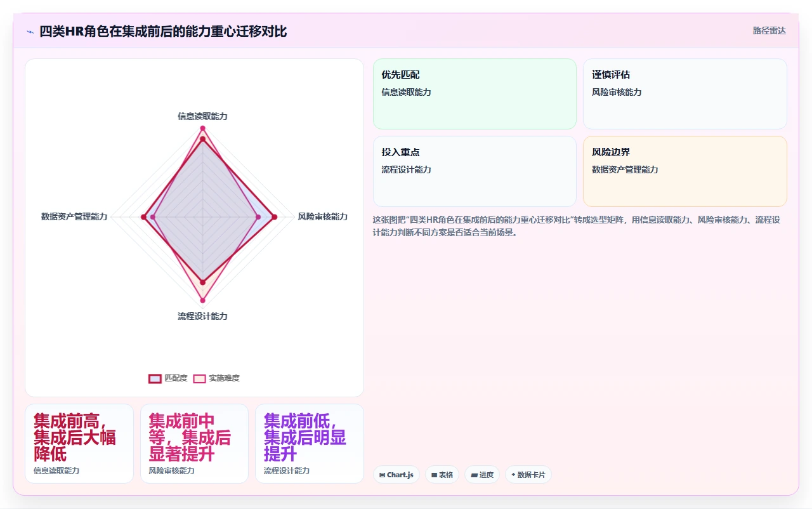This screenshot has height=509, width=812.
Task: Open the 谨慎评估 card
Action: click(x=685, y=94)
